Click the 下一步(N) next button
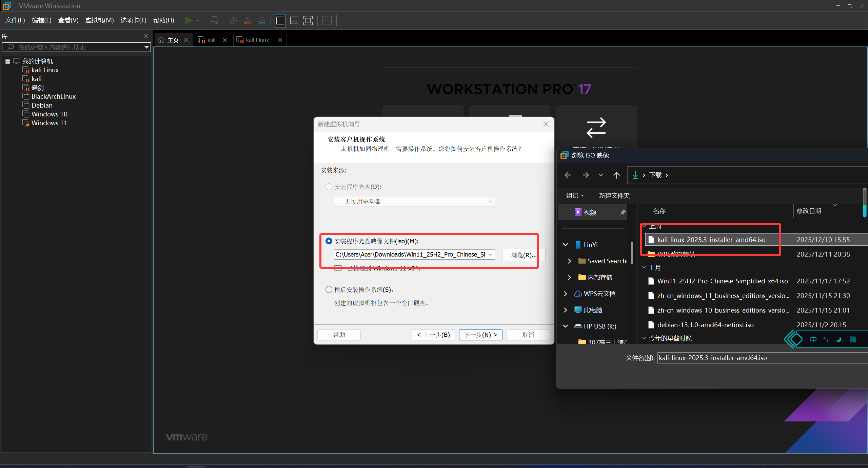868x468 pixels. click(x=480, y=335)
